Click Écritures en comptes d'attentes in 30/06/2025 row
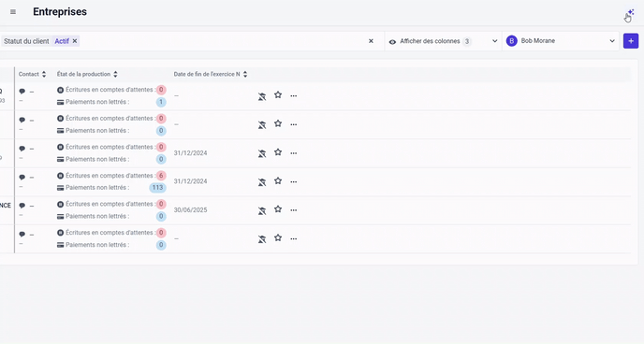This screenshot has height=344, width=644. point(110,204)
